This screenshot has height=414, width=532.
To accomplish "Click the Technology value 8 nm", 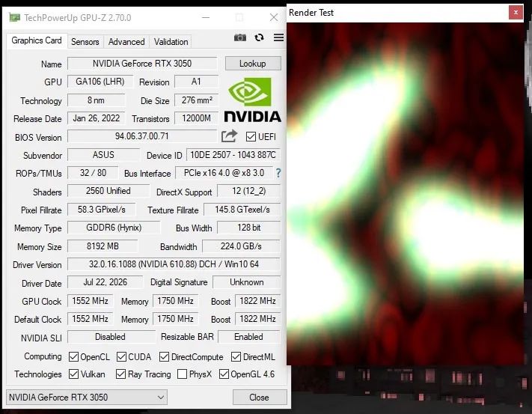I will (96, 100).
